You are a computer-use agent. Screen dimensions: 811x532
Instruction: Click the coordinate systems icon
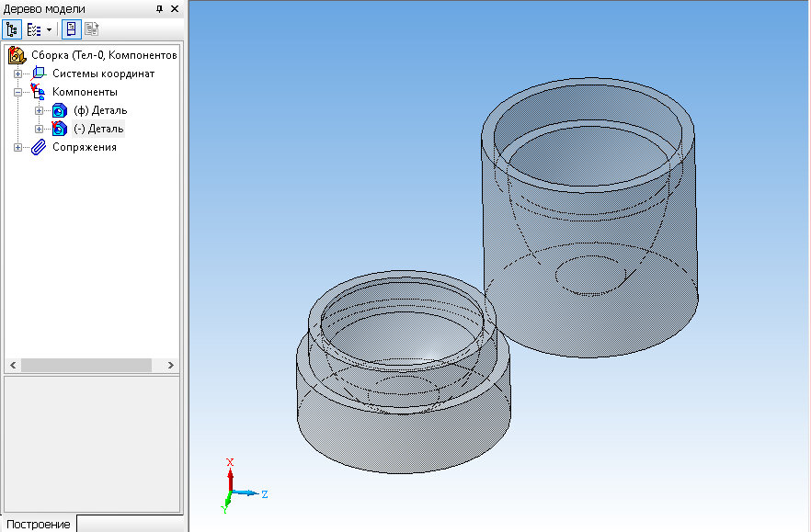pos(39,74)
